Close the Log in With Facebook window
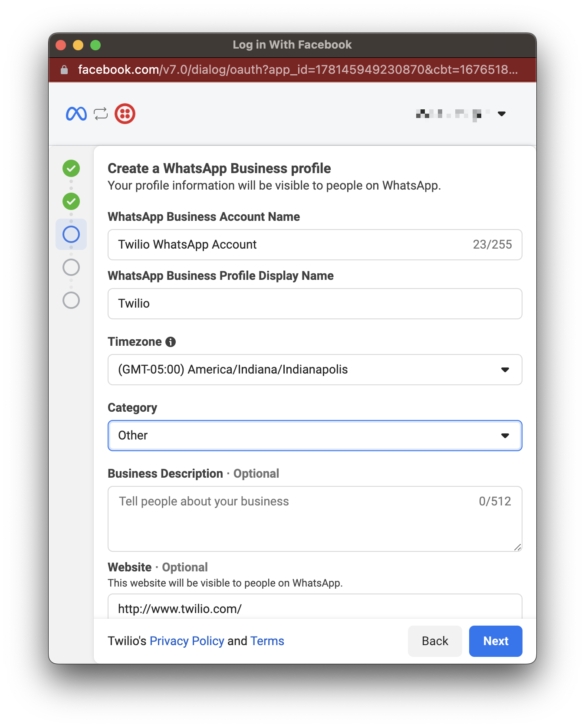Viewport: 585px width, 728px height. tap(61, 45)
